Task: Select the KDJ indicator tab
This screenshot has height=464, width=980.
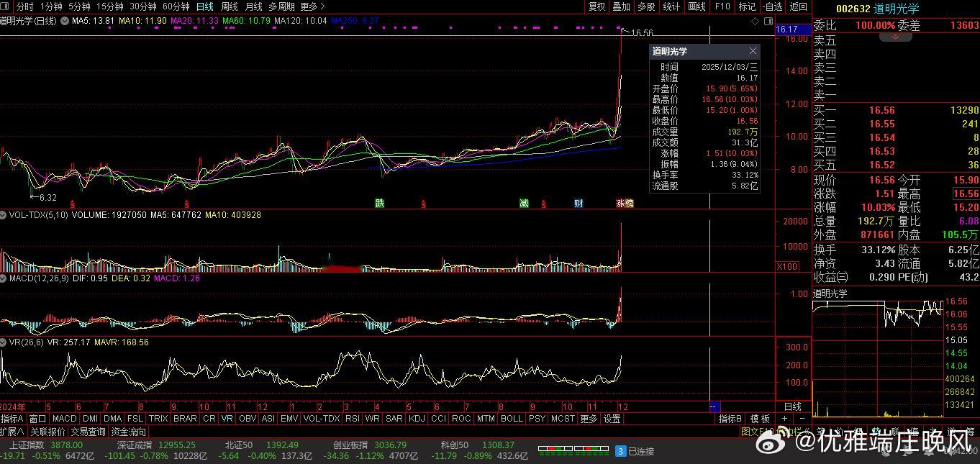Action: pyautogui.click(x=416, y=419)
